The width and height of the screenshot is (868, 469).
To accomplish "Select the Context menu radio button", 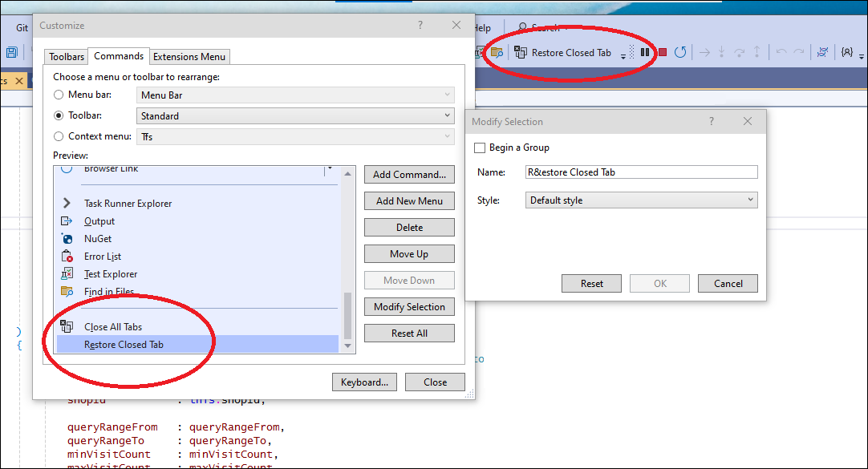I will (57, 136).
